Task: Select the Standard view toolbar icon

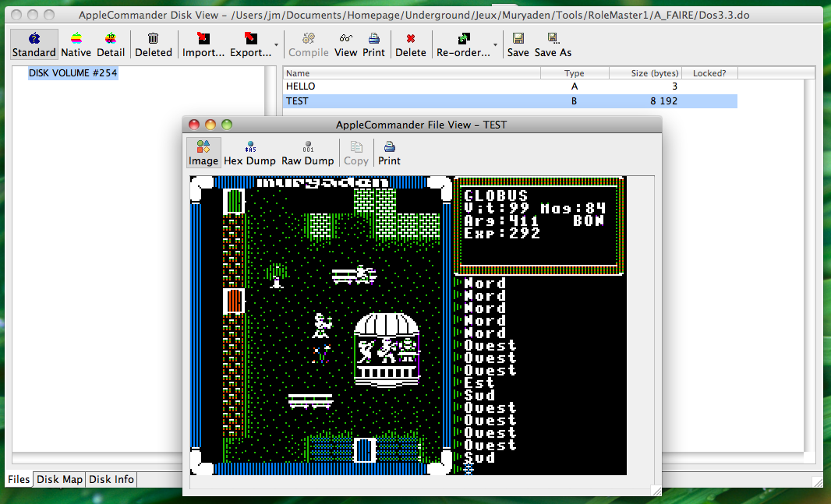Action: 34,44
